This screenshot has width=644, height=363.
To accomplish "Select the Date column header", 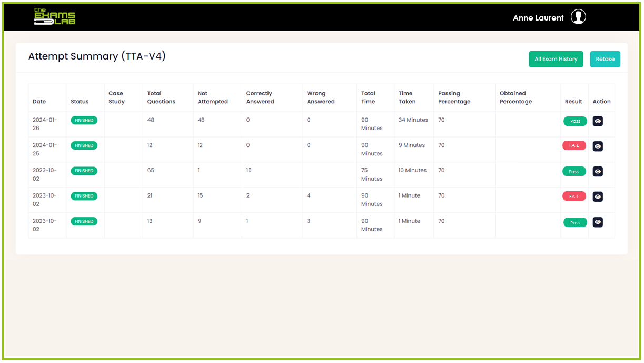I will click(x=39, y=102).
